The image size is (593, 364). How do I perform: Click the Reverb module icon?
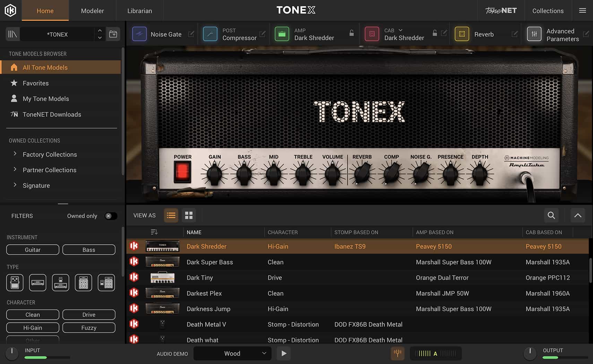pyautogui.click(x=462, y=34)
